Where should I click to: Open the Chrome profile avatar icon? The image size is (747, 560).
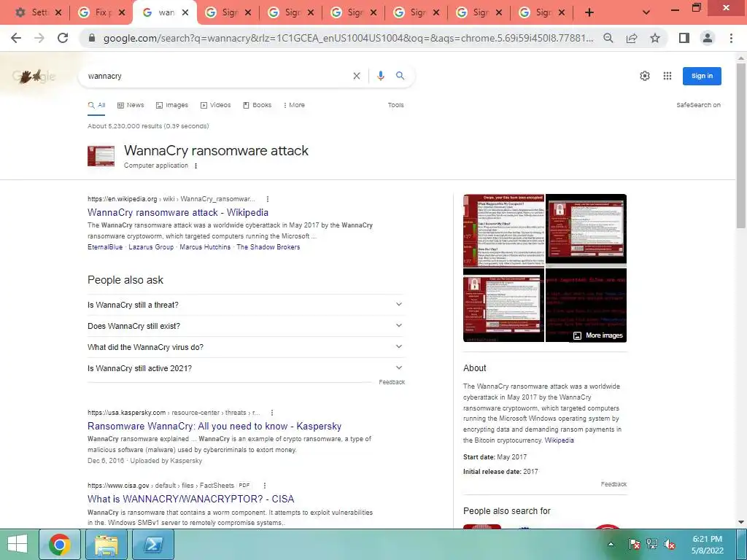tap(708, 38)
